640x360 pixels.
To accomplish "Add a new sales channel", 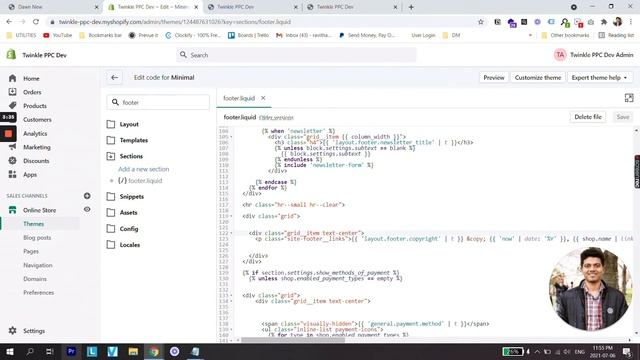I will click(x=87, y=196).
